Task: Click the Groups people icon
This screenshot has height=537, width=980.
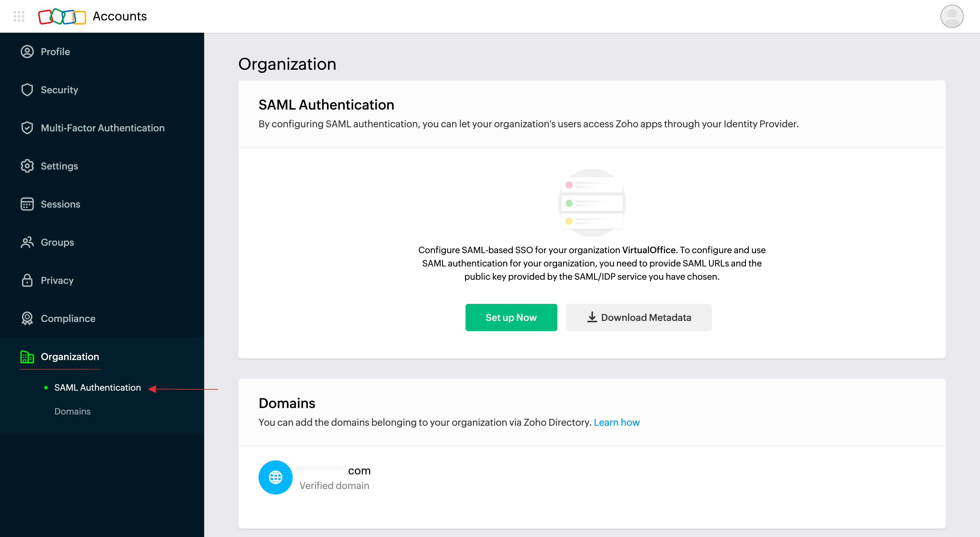Action: tap(27, 242)
